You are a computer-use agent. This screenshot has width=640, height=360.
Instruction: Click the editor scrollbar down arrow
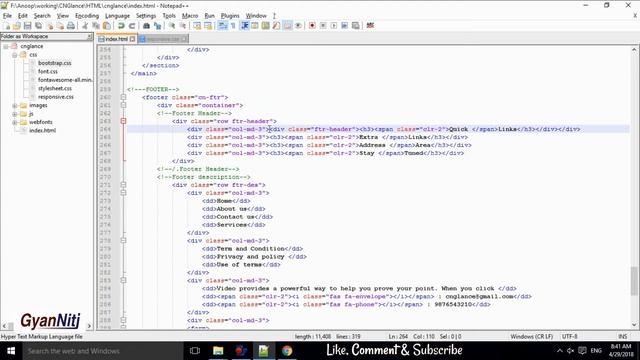tap(634, 325)
